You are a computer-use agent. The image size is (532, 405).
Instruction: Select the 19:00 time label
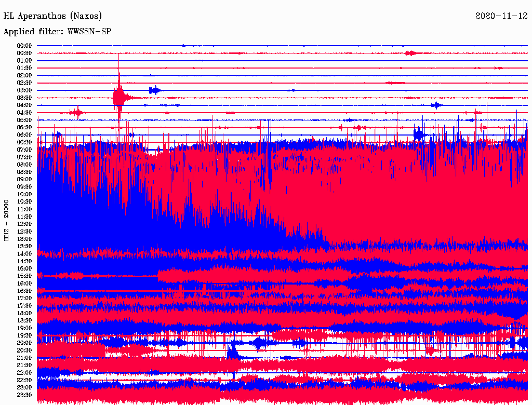pos(24,328)
